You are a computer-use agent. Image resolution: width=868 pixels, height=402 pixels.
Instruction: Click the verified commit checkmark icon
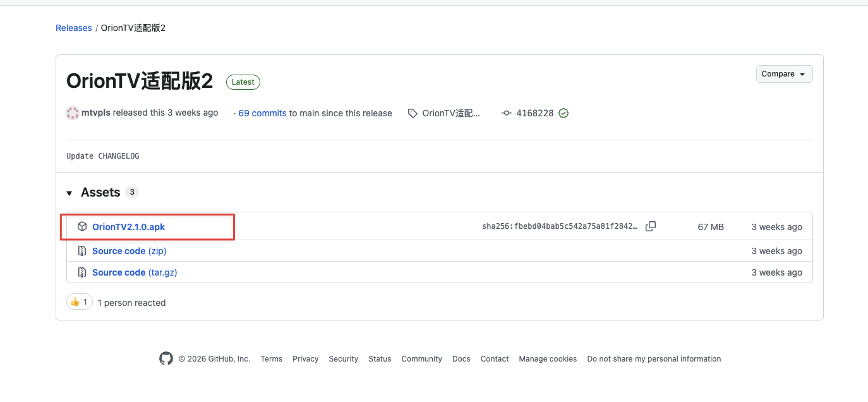pyautogui.click(x=564, y=113)
